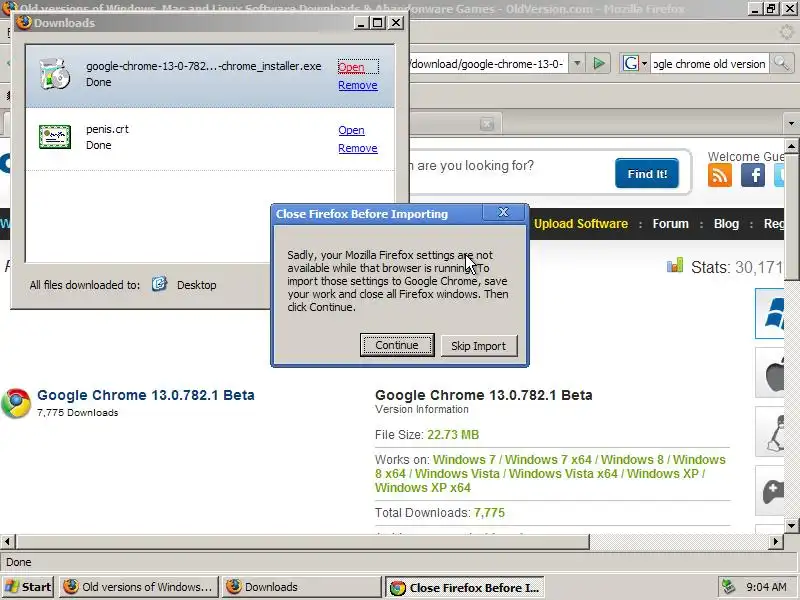The height and width of the screenshot is (600, 800).
Task: Click the Windows platform icon in sidebar
Action: (770, 313)
